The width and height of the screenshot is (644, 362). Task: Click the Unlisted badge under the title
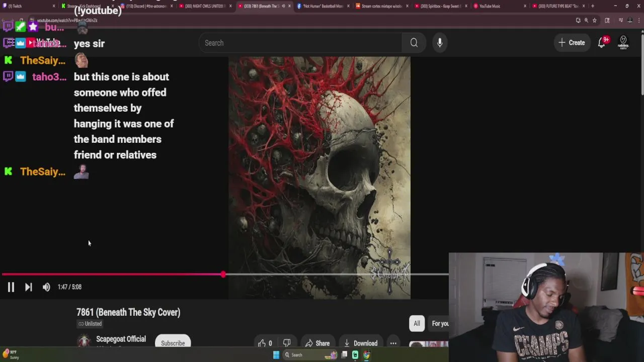tap(90, 324)
